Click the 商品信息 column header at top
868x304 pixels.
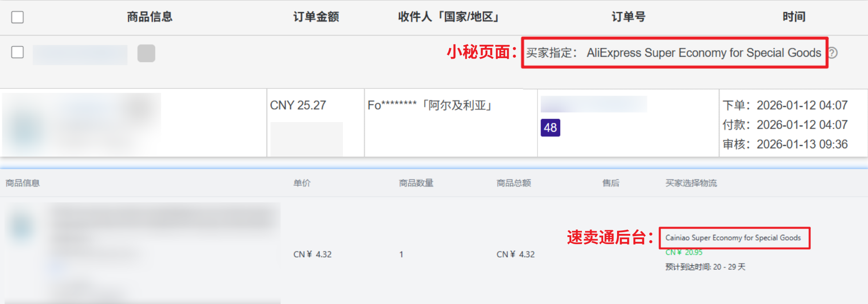[x=150, y=17]
